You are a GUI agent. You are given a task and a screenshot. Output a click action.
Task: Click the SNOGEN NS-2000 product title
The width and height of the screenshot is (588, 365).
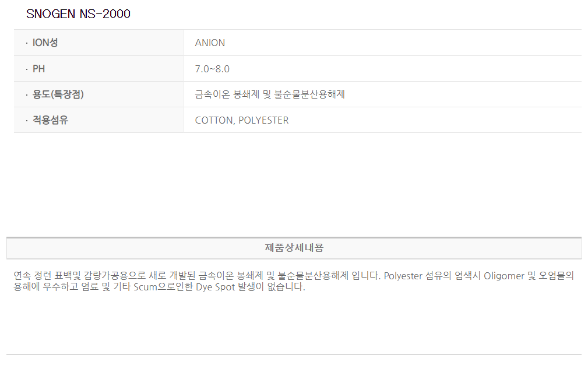click(x=78, y=15)
